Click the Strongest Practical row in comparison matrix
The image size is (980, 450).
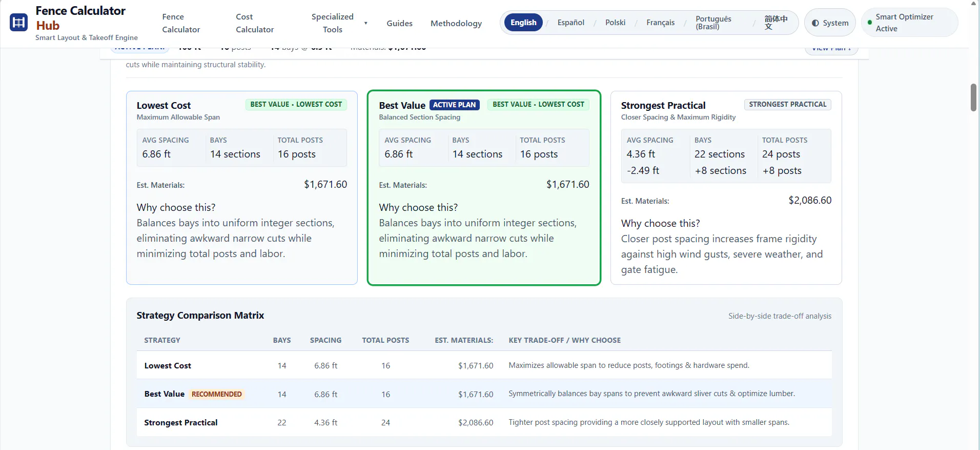coord(484,422)
